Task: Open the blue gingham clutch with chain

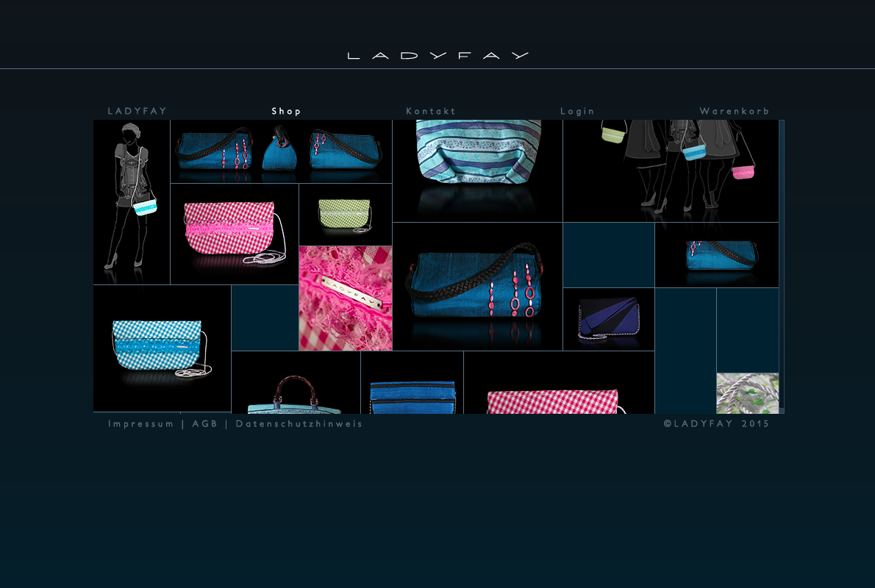Action: pyautogui.click(x=162, y=348)
